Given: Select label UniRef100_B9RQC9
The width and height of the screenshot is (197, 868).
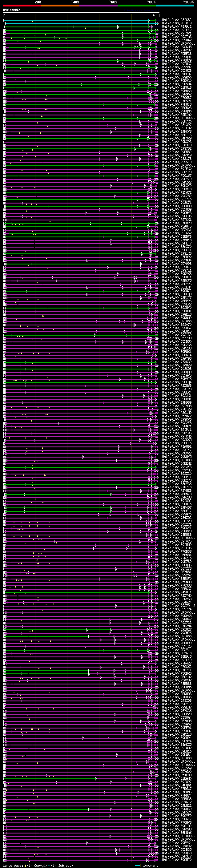Looking at the screenshot, I should [177, 809].
